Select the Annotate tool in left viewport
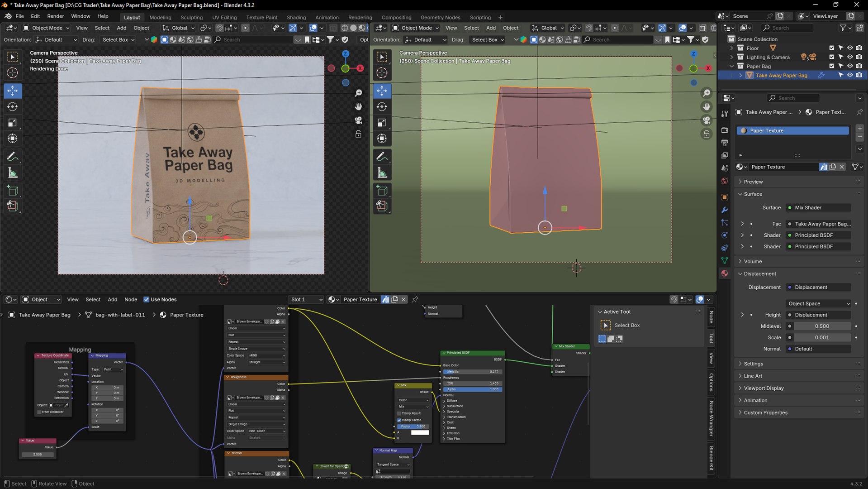The image size is (868, 489). [13, 157]
